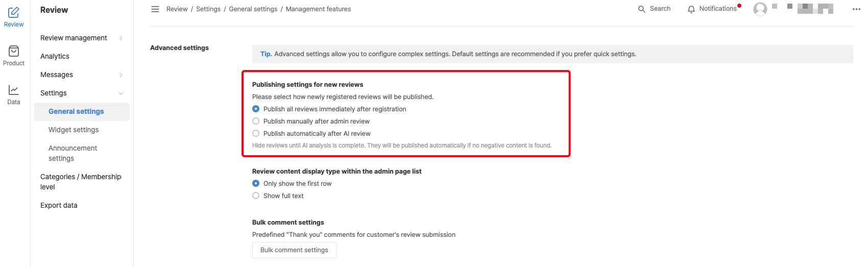The image size is (868, 267).
Task: Open Export data in the sidebar
Action: 59,206
